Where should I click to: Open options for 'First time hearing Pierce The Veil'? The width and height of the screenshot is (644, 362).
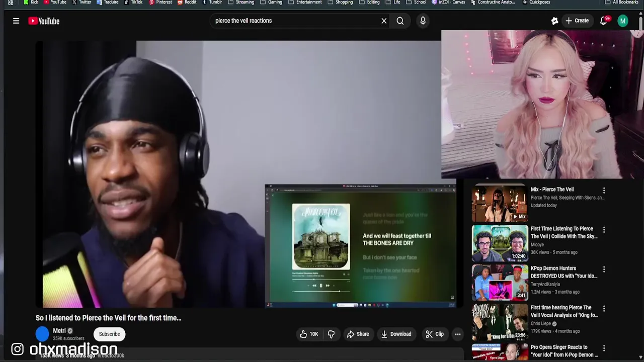(604, 309)
